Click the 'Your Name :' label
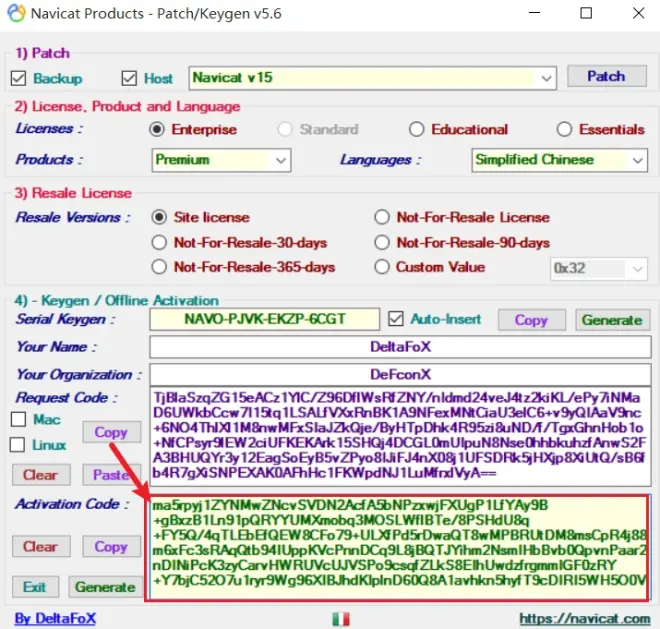This screenshot has width=660, height=629. [x=56, y=347]
